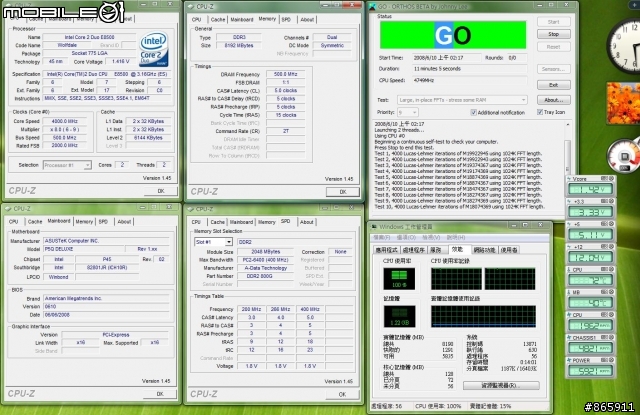The height and width of the screenshot is (415, 640).
Task: Close the Vcore voltage gadget
Action: (611, 179)
